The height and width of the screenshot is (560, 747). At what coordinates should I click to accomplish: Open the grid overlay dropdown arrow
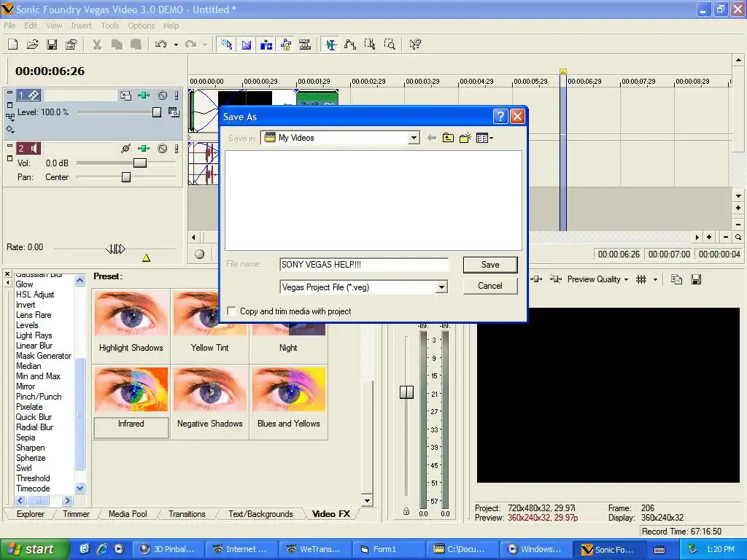pyautogui.click(x=655, y=279)
